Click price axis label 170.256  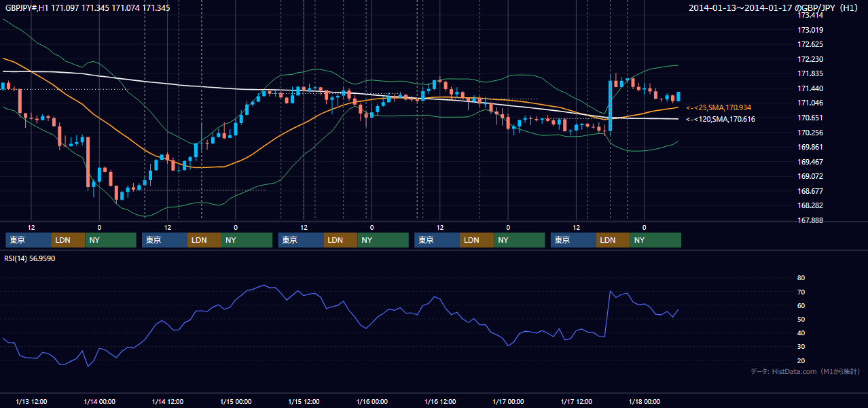tap(810, 133)
